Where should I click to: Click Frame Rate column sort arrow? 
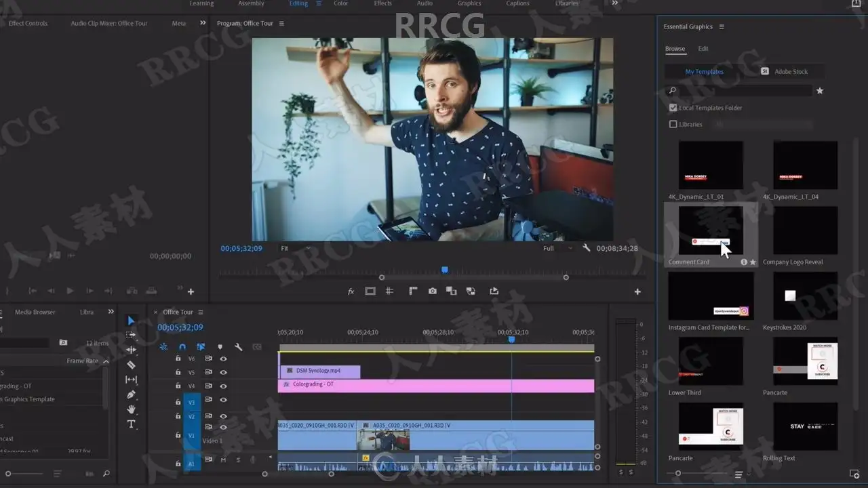(x=106, y=361)
